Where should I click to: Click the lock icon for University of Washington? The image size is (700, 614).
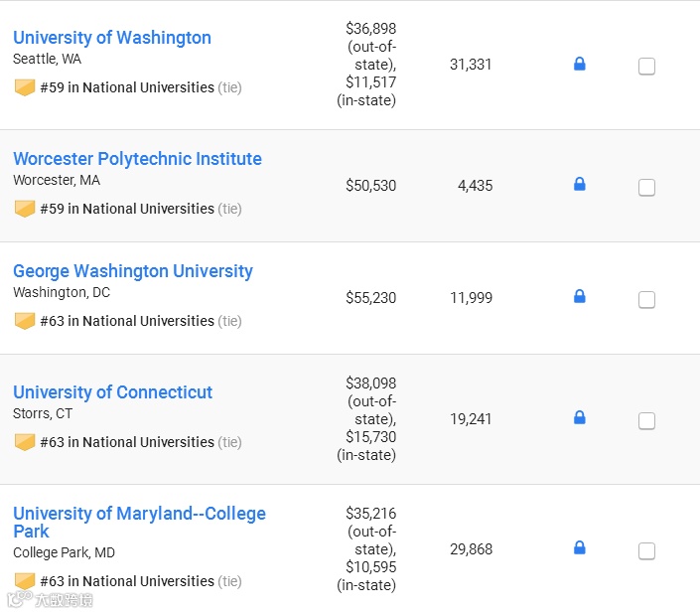[x=580, y=65]
